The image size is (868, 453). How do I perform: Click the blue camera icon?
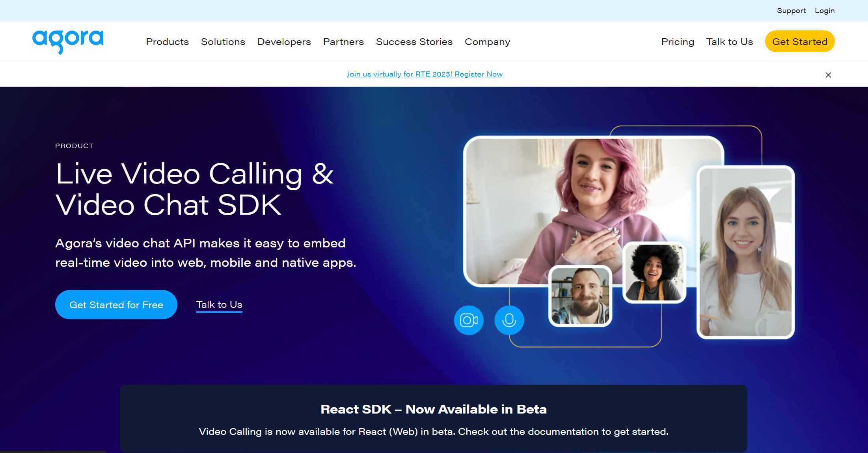(469, 320)
